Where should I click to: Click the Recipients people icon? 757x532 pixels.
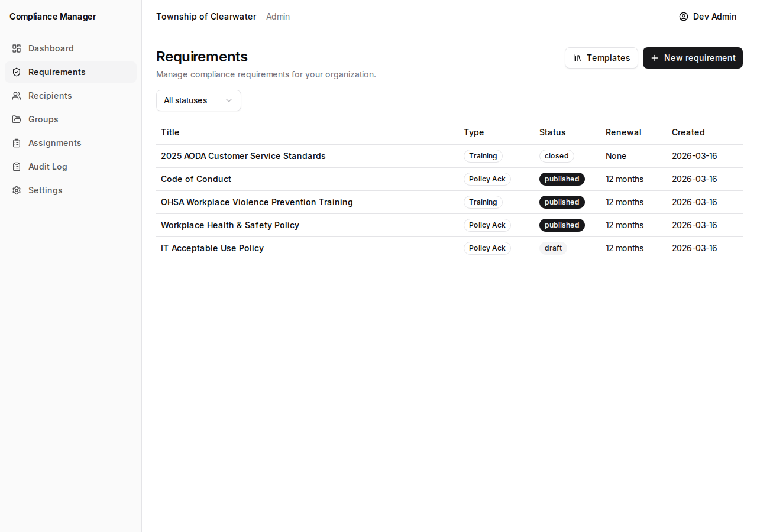click(x=17, y=96)
